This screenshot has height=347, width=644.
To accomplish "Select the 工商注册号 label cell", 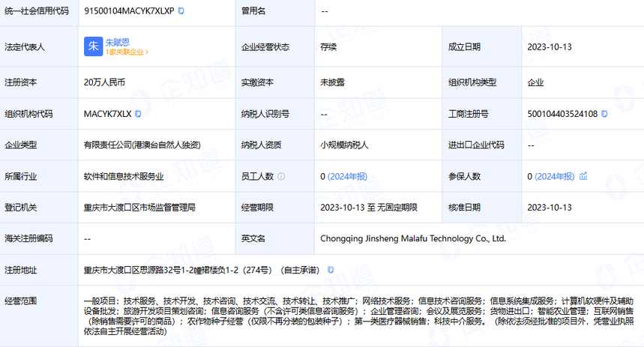I will click(x=482, y=114).
